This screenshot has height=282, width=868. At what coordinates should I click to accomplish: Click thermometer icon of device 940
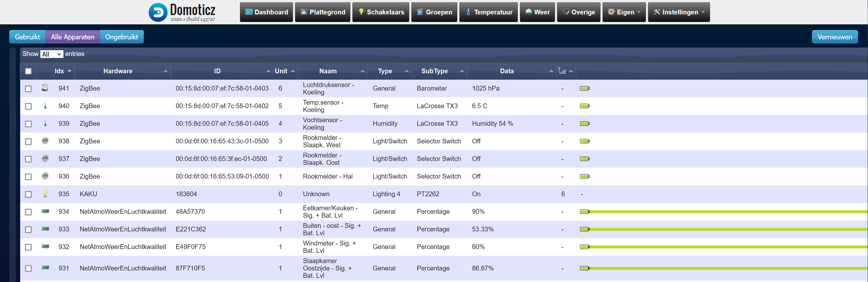pos(45,106)
